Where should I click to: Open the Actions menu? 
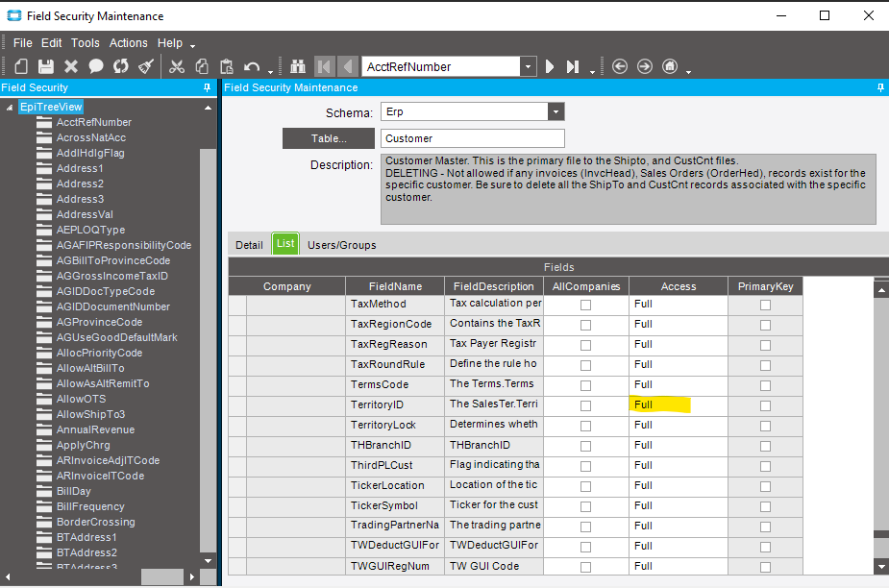point(128,43)
